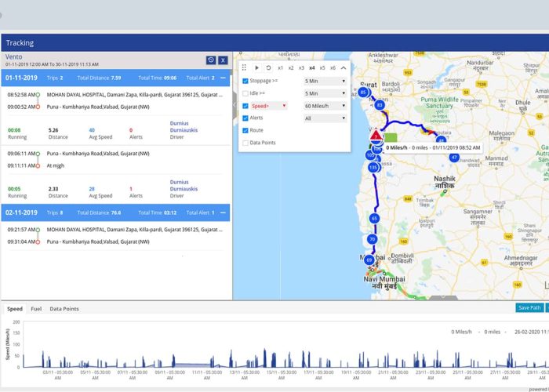Switch to the Data Points chart tab
The image size is (549, 392).
pos(64,309)
